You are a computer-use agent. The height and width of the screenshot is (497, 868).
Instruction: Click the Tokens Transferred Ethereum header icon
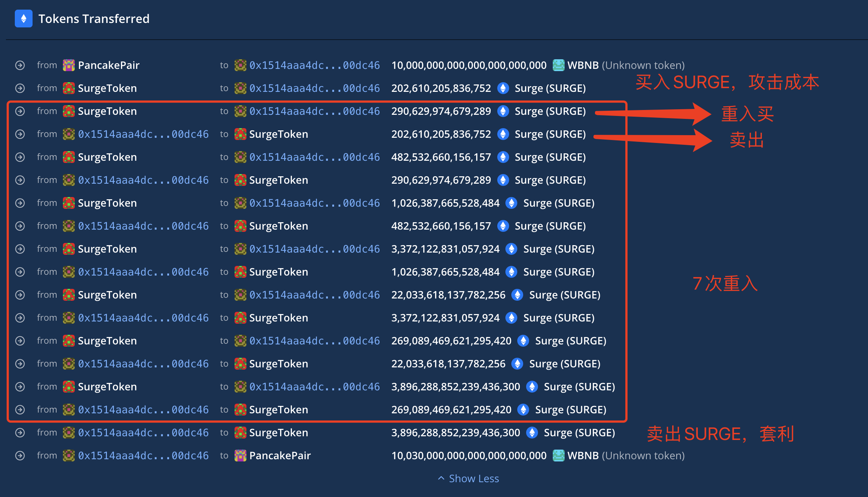(x=23, y=19)
